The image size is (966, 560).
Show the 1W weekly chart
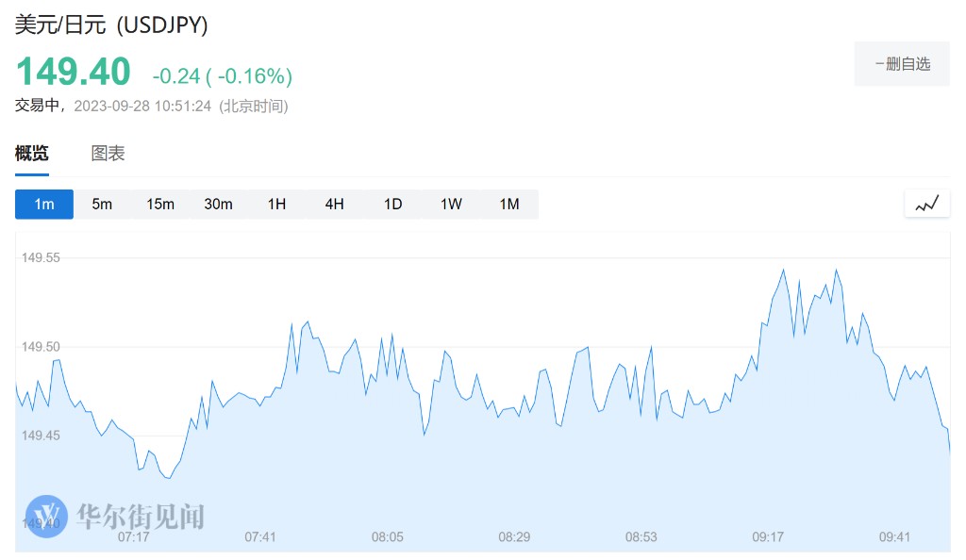pyautogui.click(x=451, y=205)
